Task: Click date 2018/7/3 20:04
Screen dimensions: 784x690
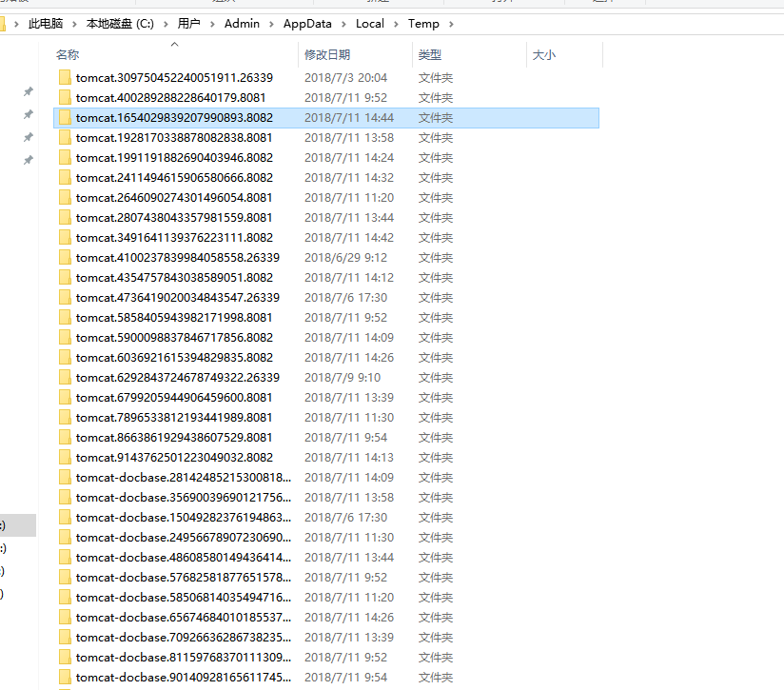Action: point(346,77)
